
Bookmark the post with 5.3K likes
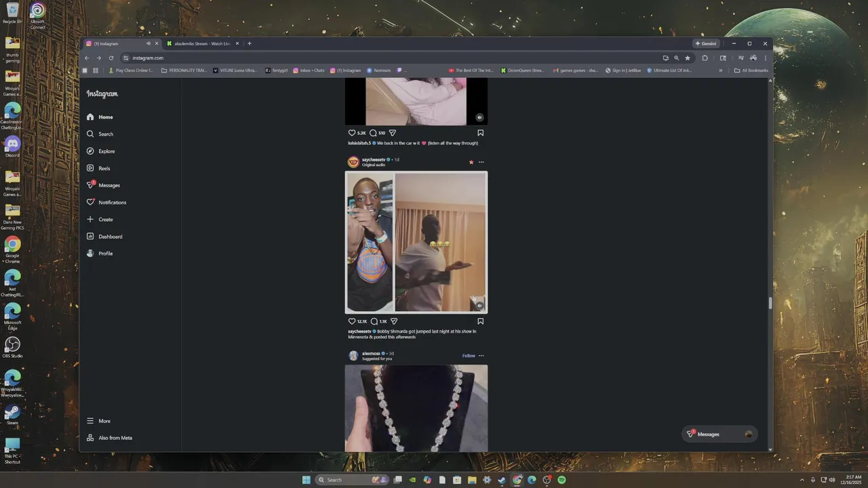tap(480, 133)
